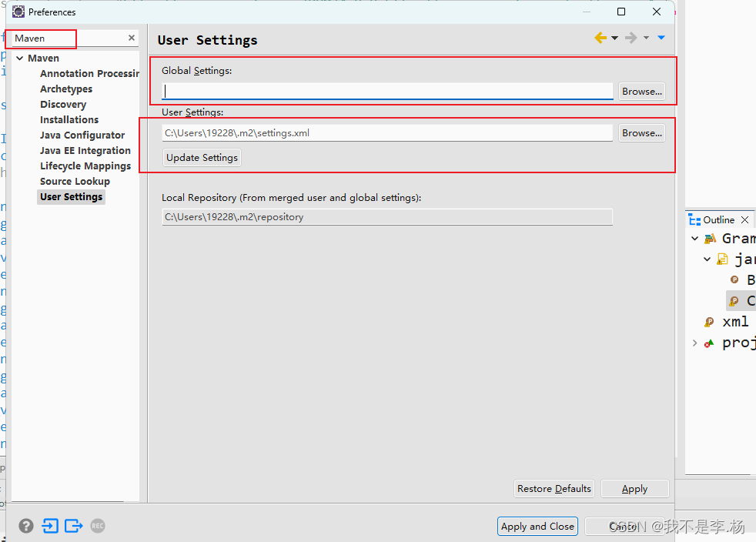Open Installations preferences page
The width and height of the screenshot is (756, 542).
(x=69, y=119)
